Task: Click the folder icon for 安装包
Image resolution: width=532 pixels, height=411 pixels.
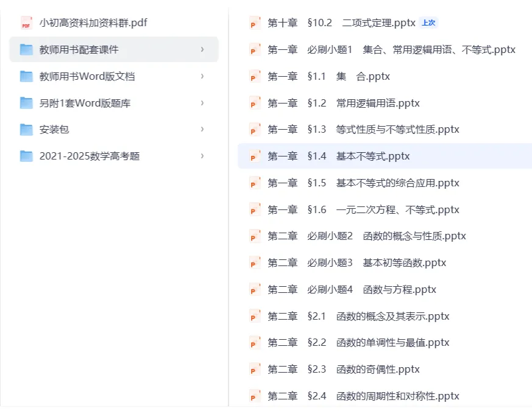Action: (26, 129)
